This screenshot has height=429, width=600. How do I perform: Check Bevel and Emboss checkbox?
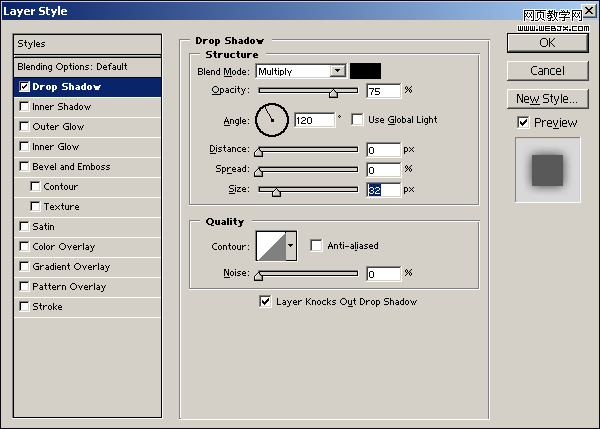point(24,166)
